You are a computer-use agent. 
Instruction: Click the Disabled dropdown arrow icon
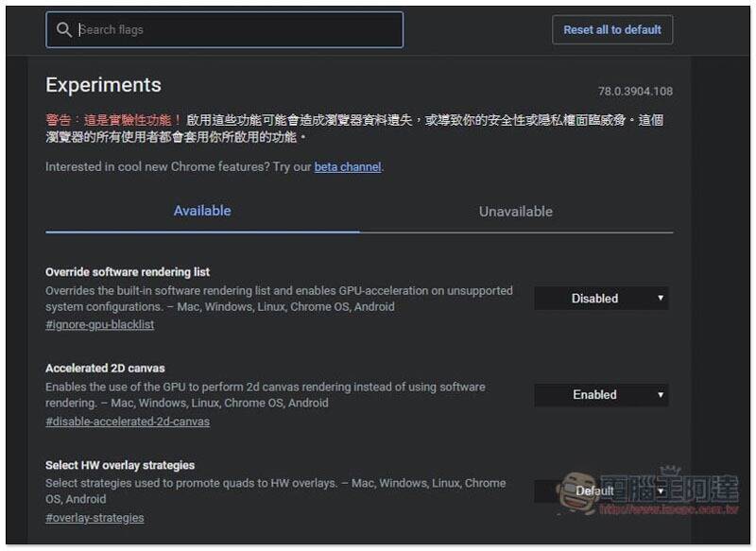click(x=661, y=298)
